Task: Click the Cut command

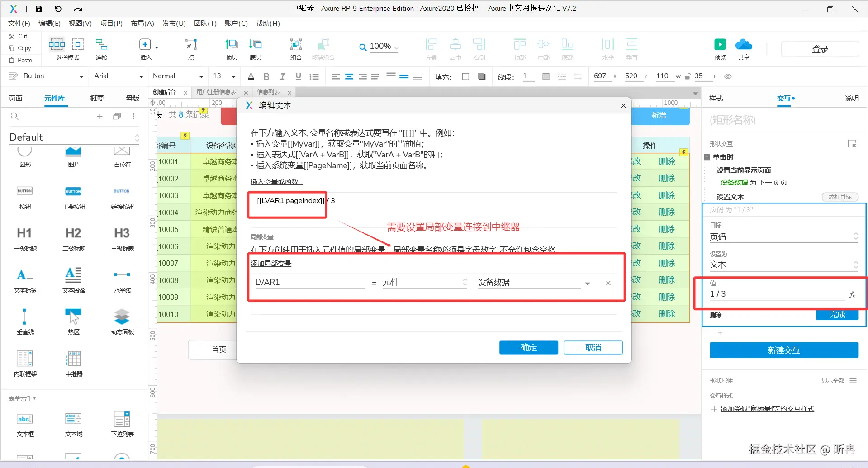Action: pyautogui.click(x=19, y=36)
